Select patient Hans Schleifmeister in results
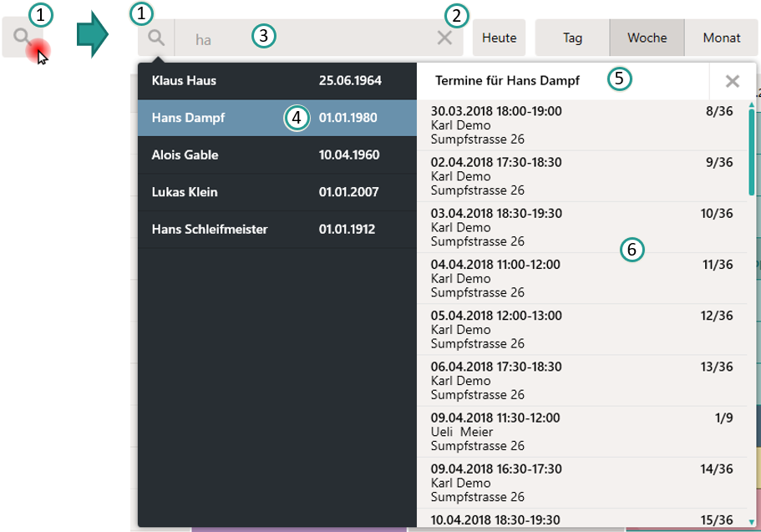This screenshot has width=761, height=532. tap(277, 229)
